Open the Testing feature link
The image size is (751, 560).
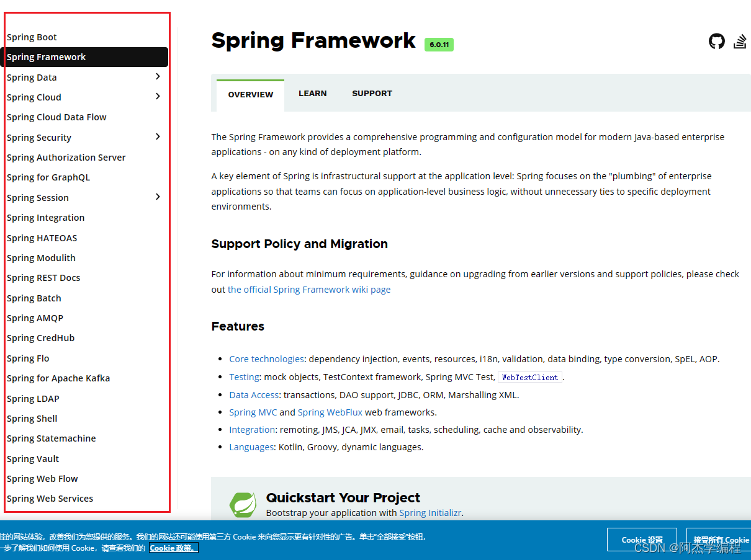[244, 376]
